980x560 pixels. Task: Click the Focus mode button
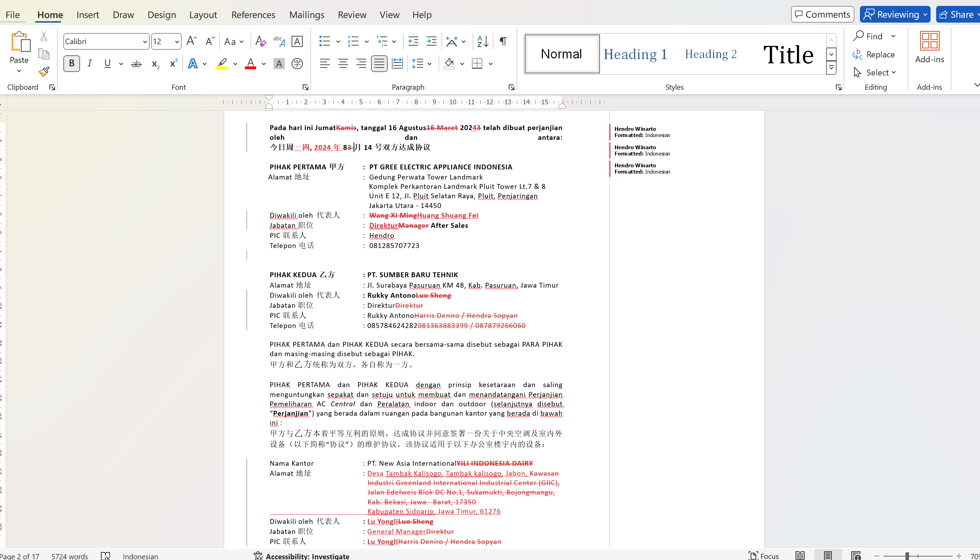point(764,556)
